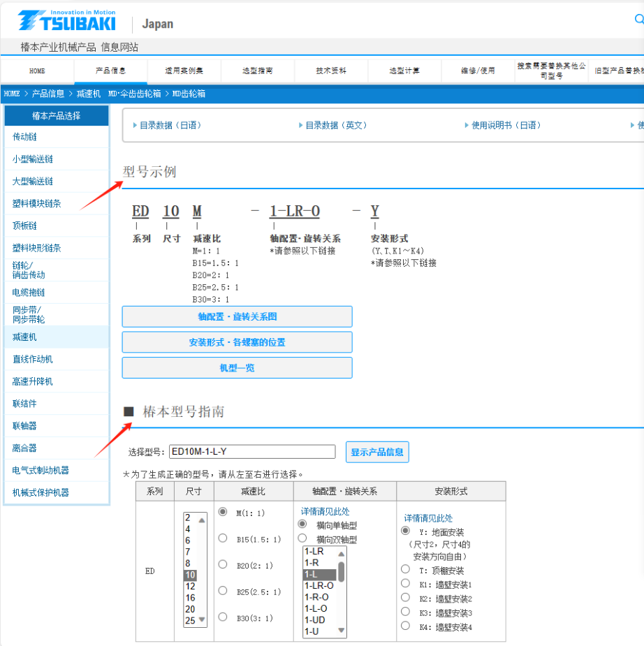Screen dimensions: 644x646
Task: Click the model number input field
Action: (251, 452)
